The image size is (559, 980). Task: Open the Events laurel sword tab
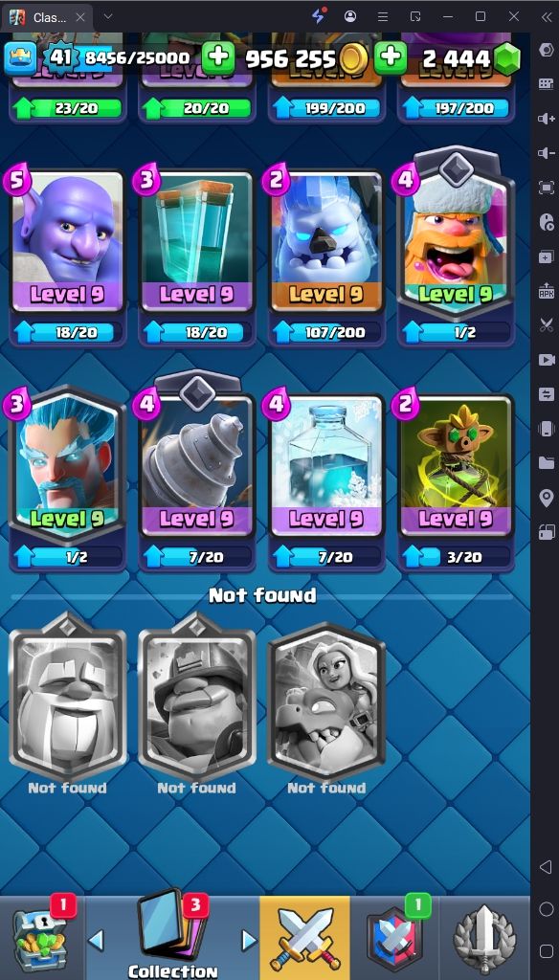(x=484, y=938)
